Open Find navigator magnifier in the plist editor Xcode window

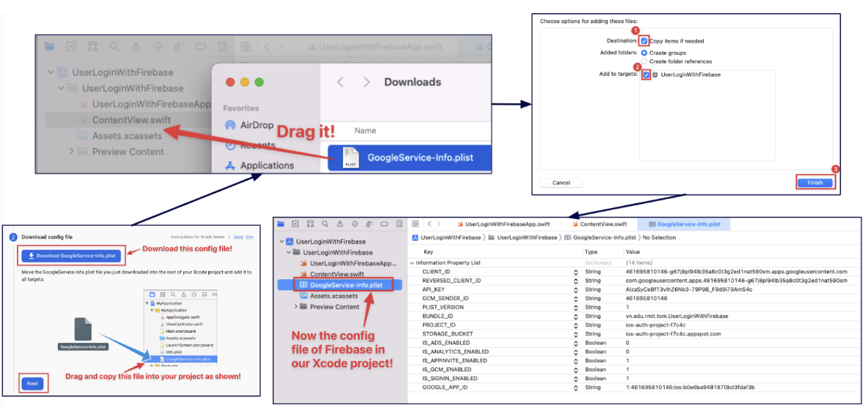tap(325, 224)
